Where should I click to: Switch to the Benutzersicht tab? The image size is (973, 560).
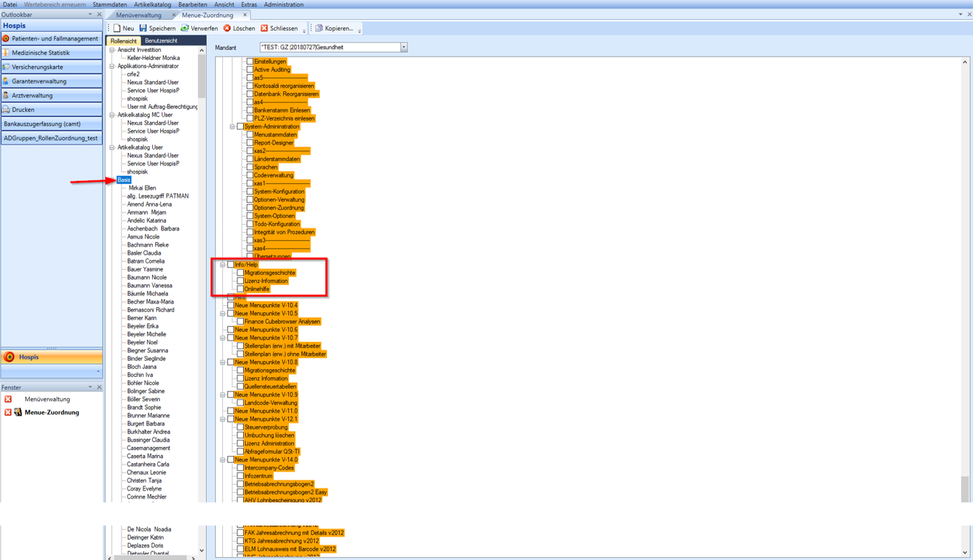tap(161, 41)
